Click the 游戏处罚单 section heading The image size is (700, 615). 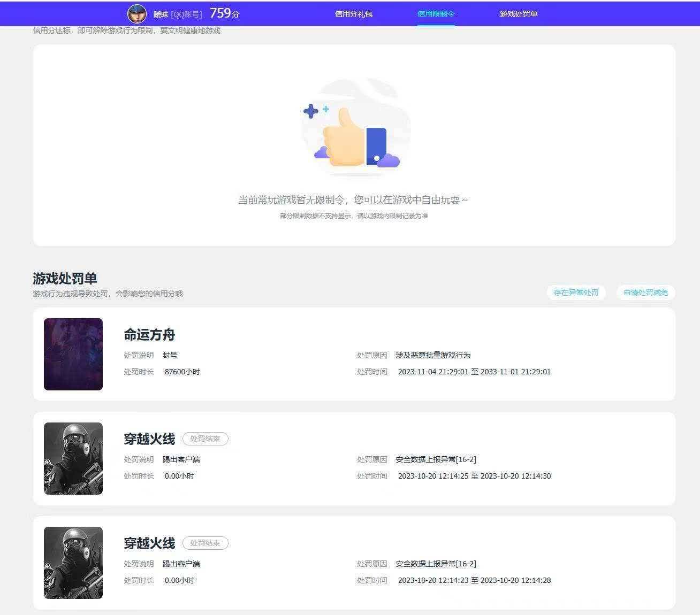point(65,279)
